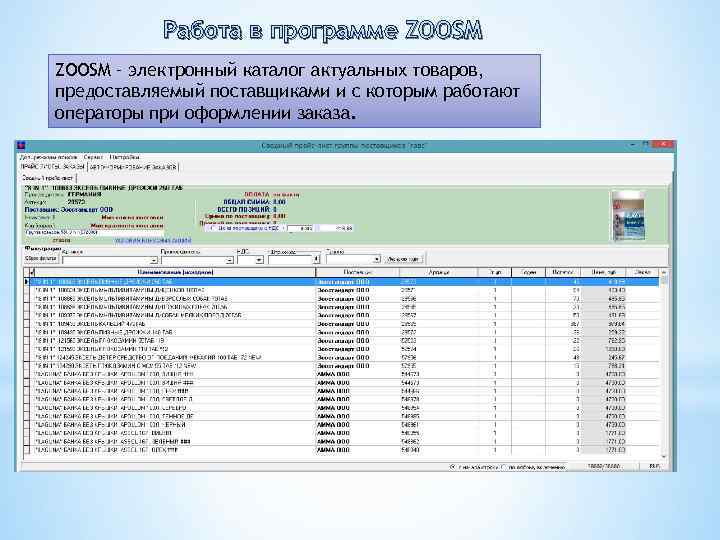Click into the date filter input field

[x=291, y=260]
